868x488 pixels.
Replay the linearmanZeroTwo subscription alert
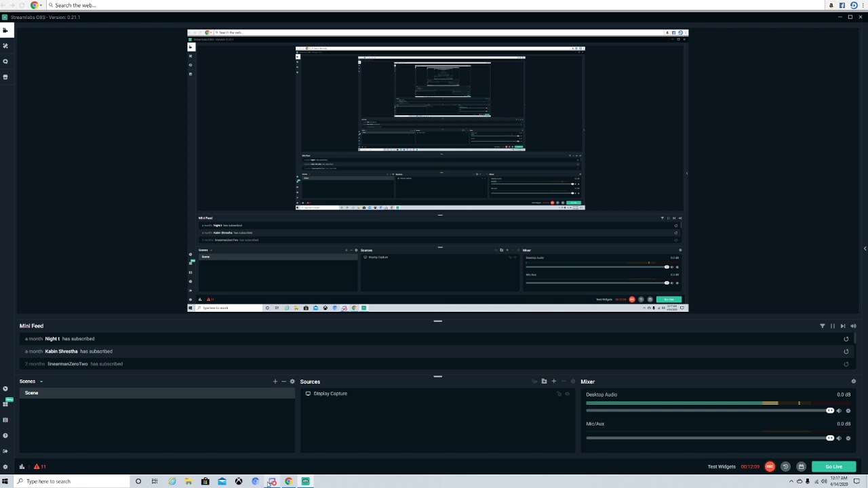(x=846, y=364)
